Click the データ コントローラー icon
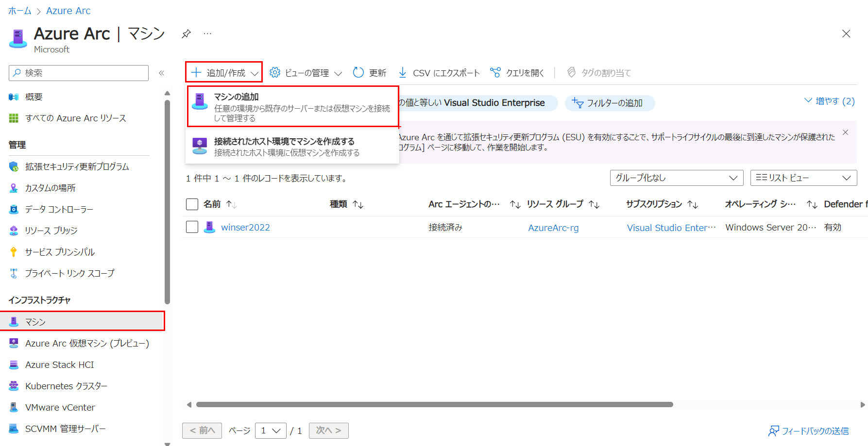Viewport: 868px width, 446px height. [x=14, y=209]
